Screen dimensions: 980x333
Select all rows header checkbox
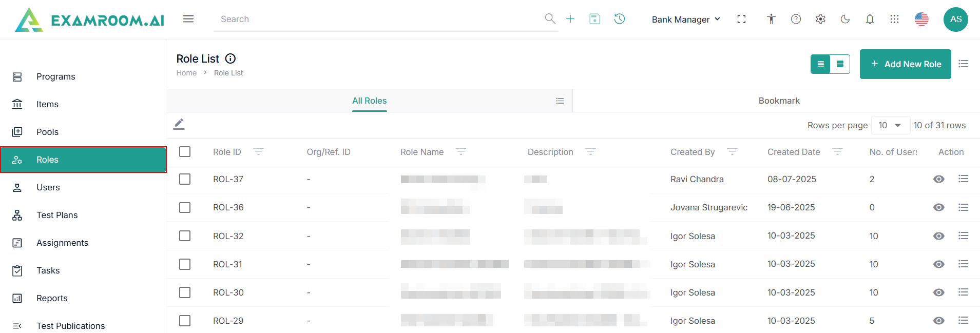(185, 151)
